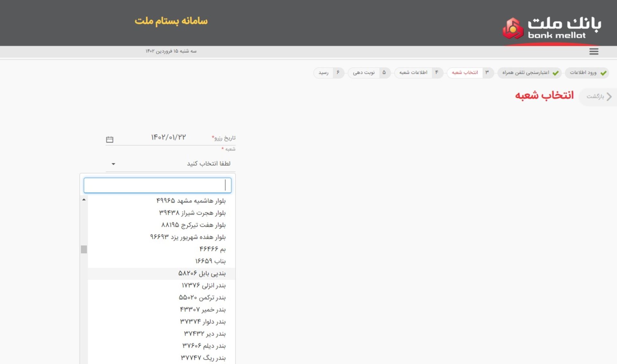
Task: Click the green check on اعتبارسنجی تلفن همراه step
Action: 555,73
